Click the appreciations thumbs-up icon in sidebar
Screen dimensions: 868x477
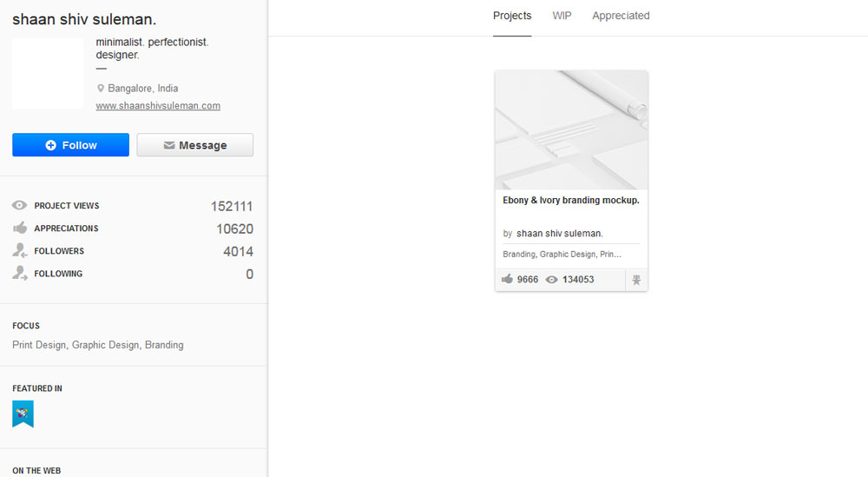click(19, 229)
